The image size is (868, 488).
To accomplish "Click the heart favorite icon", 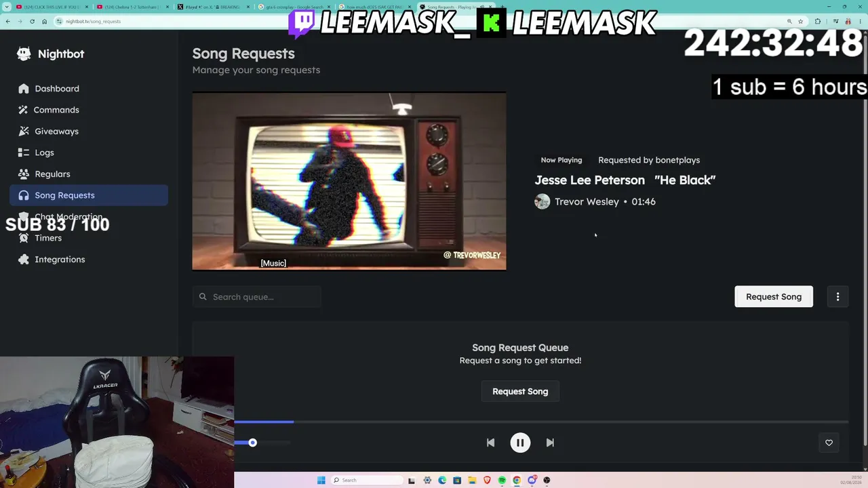I will (x=829, y=443).
